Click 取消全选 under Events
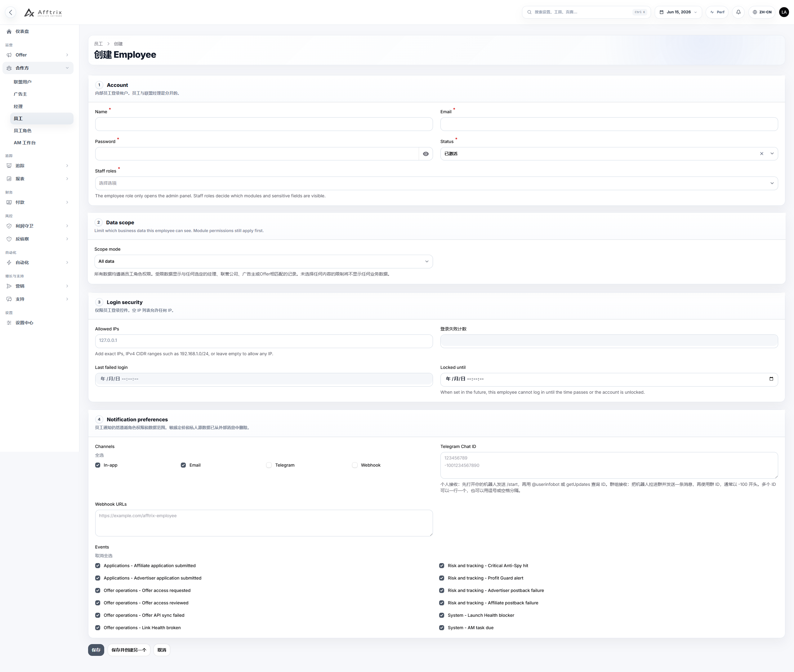Viewport: 794px width, 672px height. click(104, 556)
